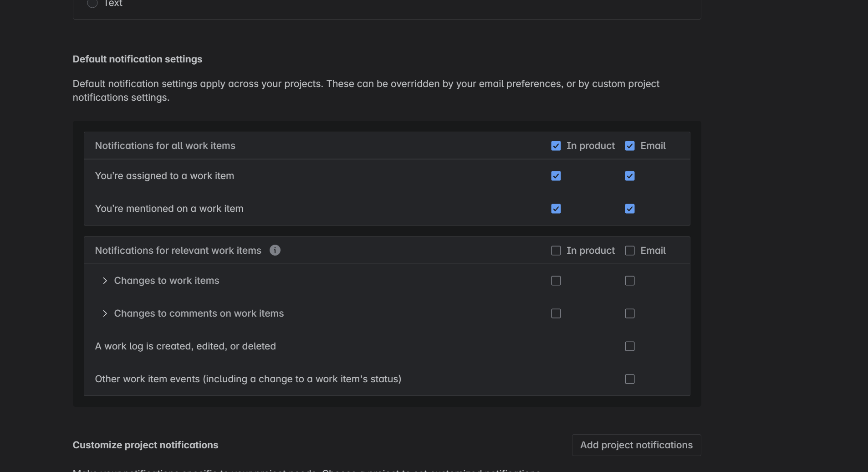This screenshot has height=472, width=868.
Task: Enable In product for relevant work items
Action: [x=556, y=251]
